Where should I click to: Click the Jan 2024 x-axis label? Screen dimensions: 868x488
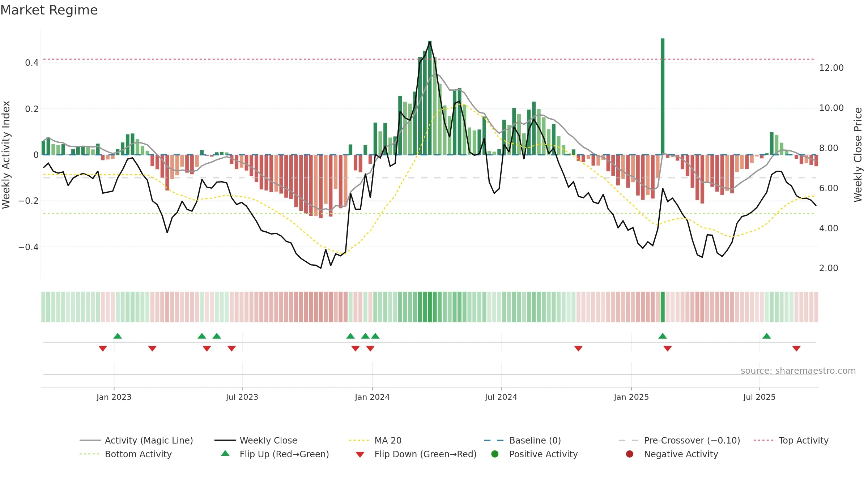pyautogui.click(x=372, y=397)
